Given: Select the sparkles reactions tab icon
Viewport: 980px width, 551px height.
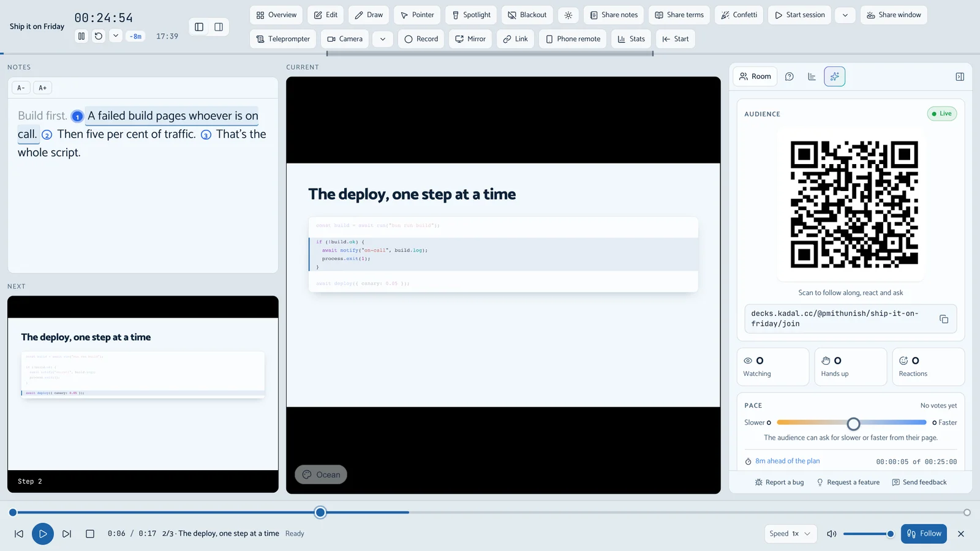Looking at the screenshot, I should (835, 77).
